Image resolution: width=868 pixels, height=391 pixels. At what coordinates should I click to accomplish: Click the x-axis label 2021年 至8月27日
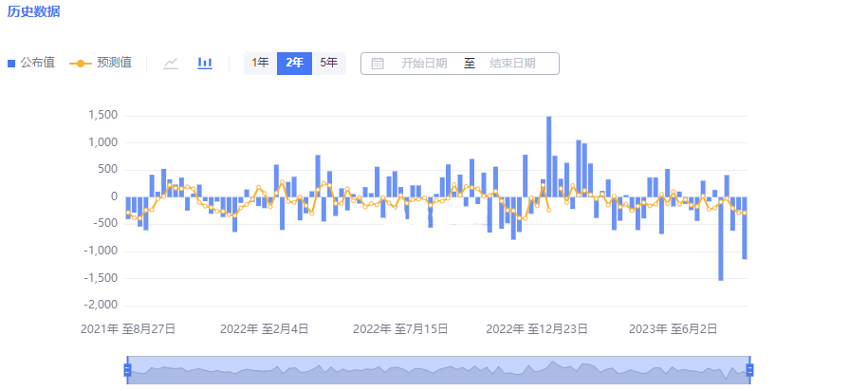click(x=128, y=329)
